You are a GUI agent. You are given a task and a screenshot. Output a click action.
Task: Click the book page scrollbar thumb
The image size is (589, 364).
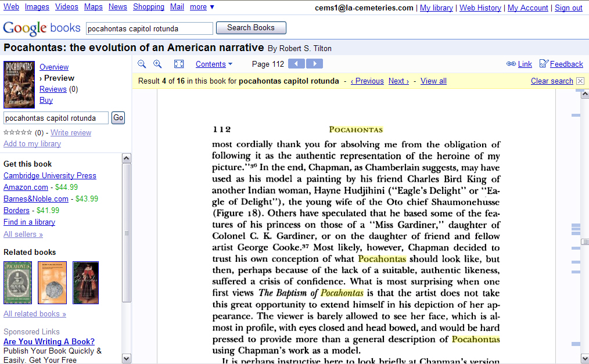pos(585,242)
